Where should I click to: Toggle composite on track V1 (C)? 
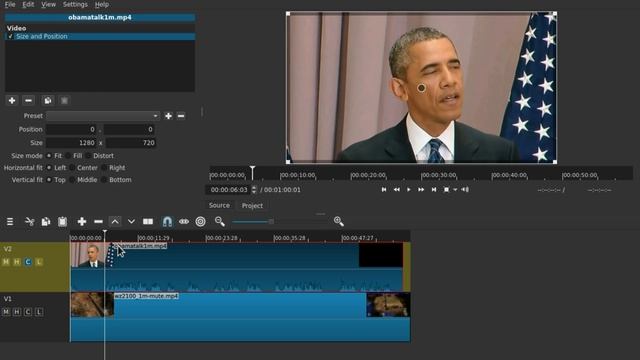[x=28, y=312]
